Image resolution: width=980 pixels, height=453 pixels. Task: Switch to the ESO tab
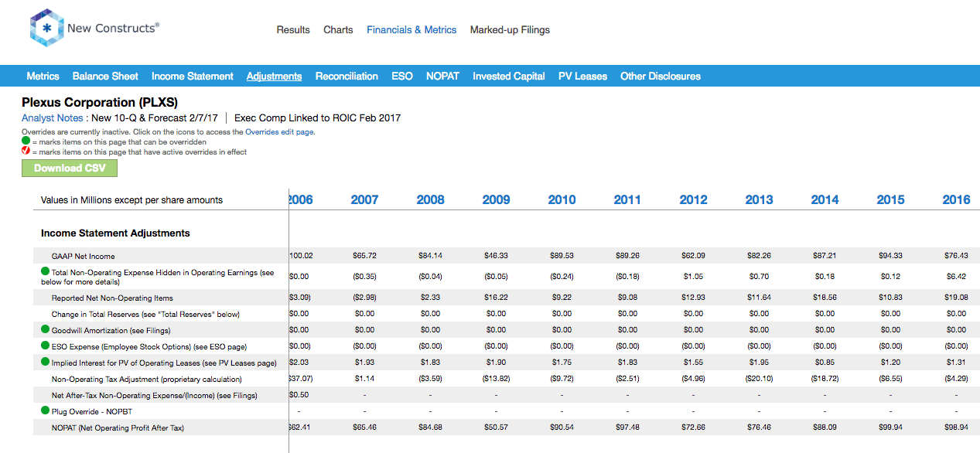coord(402,76)
